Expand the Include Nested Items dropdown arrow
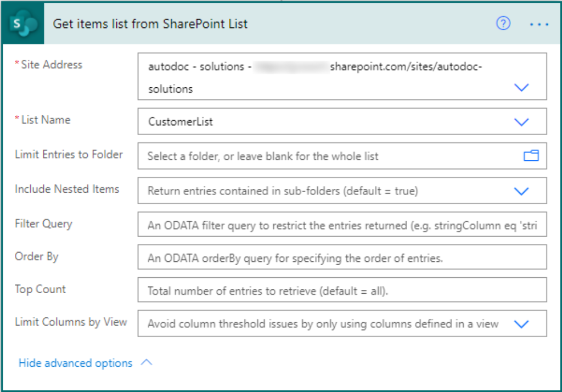Image resolution: width=562 pixels, height=392 pixels. coord(521,191)
